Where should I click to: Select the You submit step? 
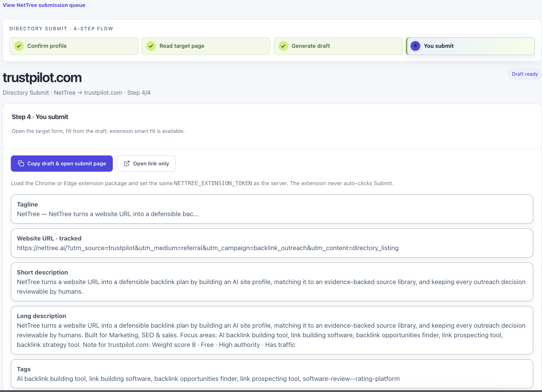coord(470,46)
